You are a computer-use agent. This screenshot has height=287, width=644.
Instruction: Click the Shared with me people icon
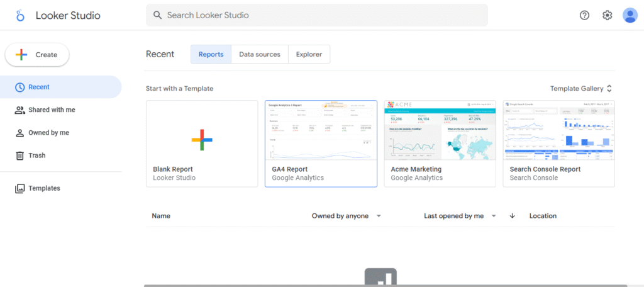tap(20, 110)
